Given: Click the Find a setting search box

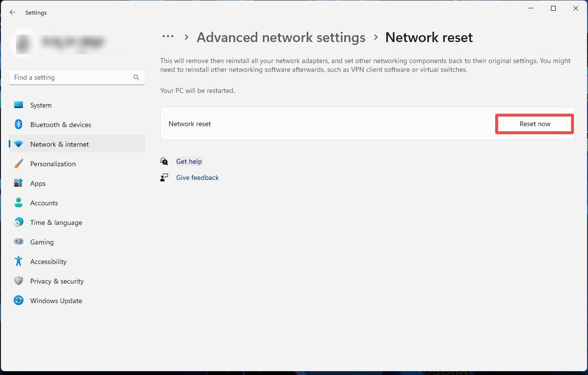Looking at the screenshot, I should coord(72,77).
